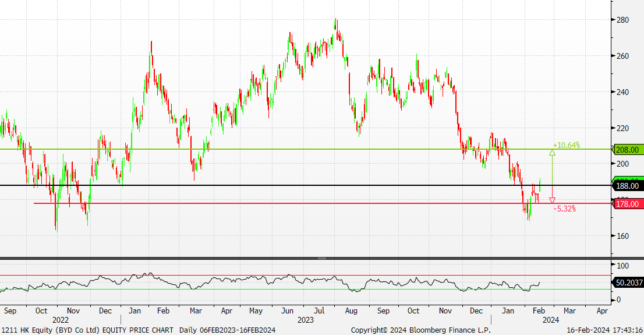Click the red down-arrow stop marker
The width and height of the screenshot is (644, 335).
point(552,200)
